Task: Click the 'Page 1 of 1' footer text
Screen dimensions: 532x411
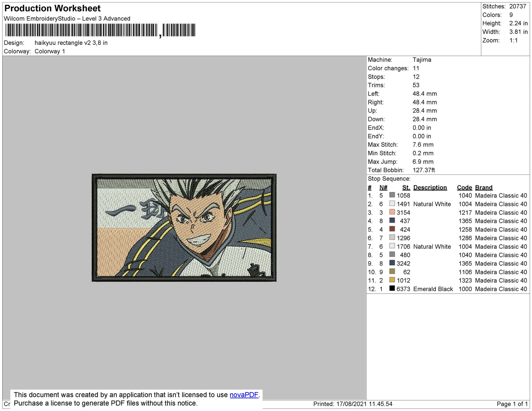Action: (x=512, y=404)
